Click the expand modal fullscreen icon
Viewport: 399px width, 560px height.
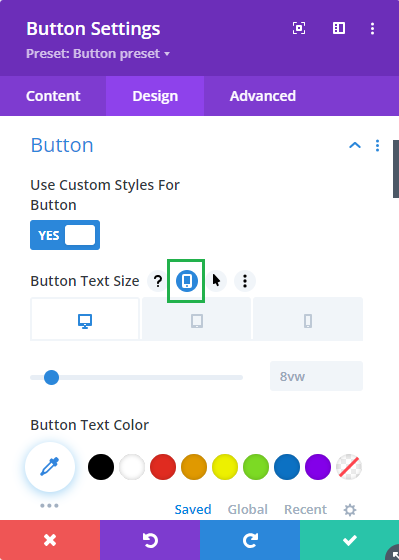click(299, 28)
